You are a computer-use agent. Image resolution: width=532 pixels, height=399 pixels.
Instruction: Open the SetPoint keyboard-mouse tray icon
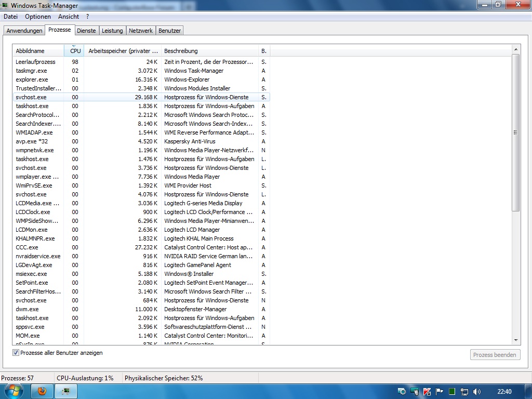[414, 392]
